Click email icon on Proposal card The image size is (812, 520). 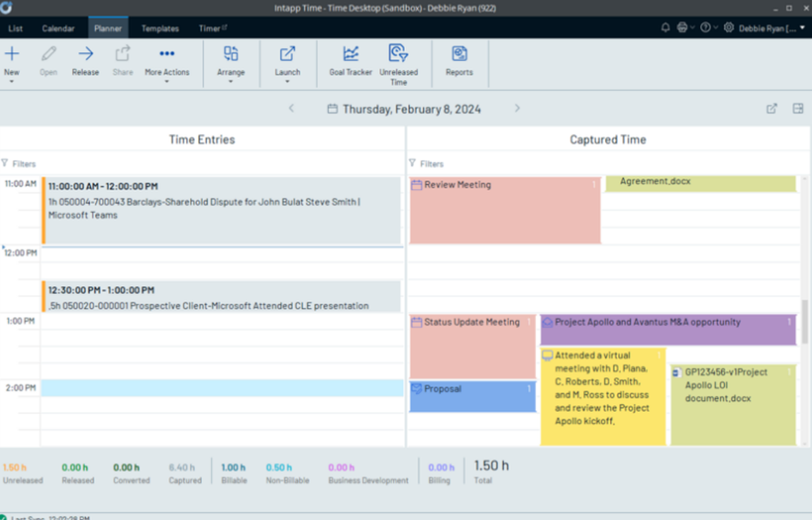[x=417, y=388]
